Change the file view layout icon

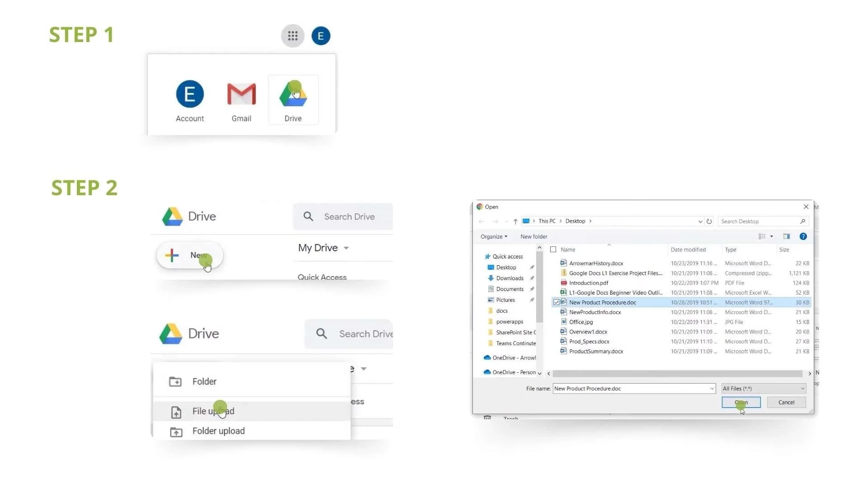(x=762, y=236)
